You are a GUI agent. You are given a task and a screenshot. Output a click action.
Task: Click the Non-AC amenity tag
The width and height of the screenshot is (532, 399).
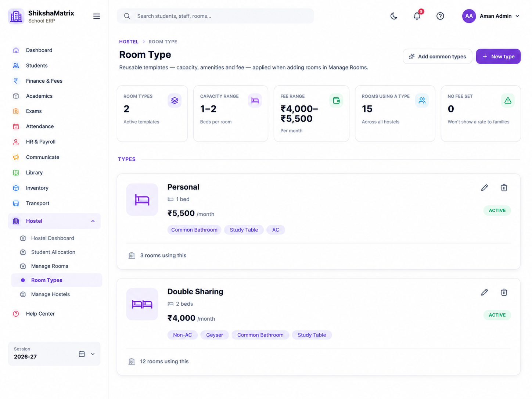tap(183, 335)
